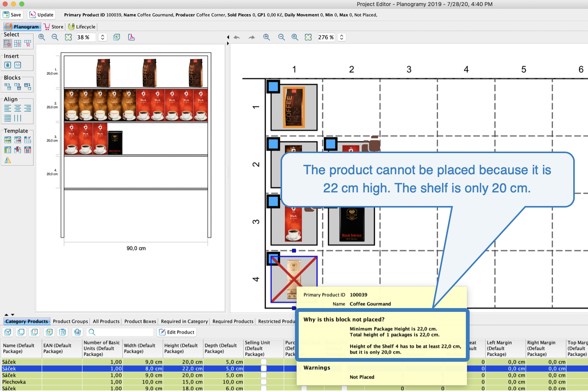588x392 pixels.
Task: Click the template clear icon with brush
Action: coord(28,140)
